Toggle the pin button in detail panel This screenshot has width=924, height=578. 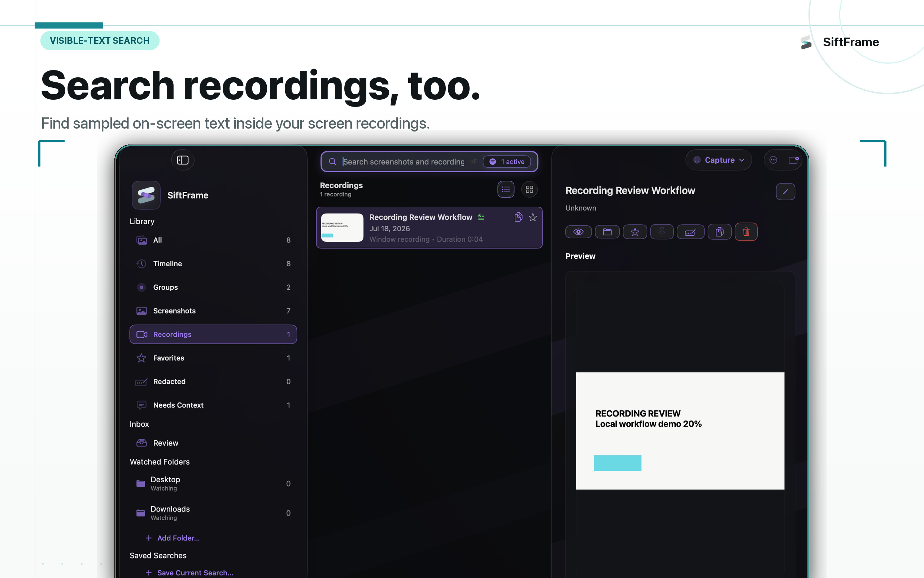click(662, 232)
